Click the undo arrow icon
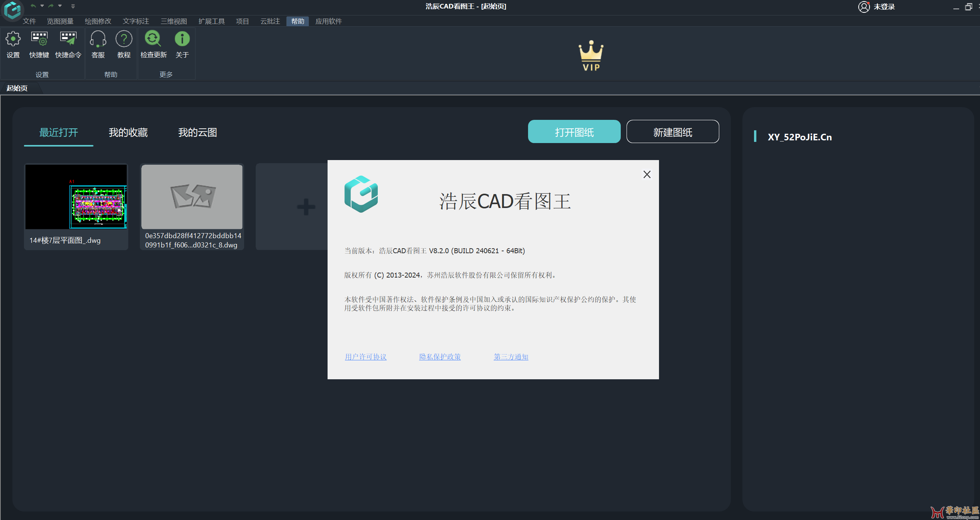The width and height of the screenshot is (980, 520). click(x=33, y=6)
